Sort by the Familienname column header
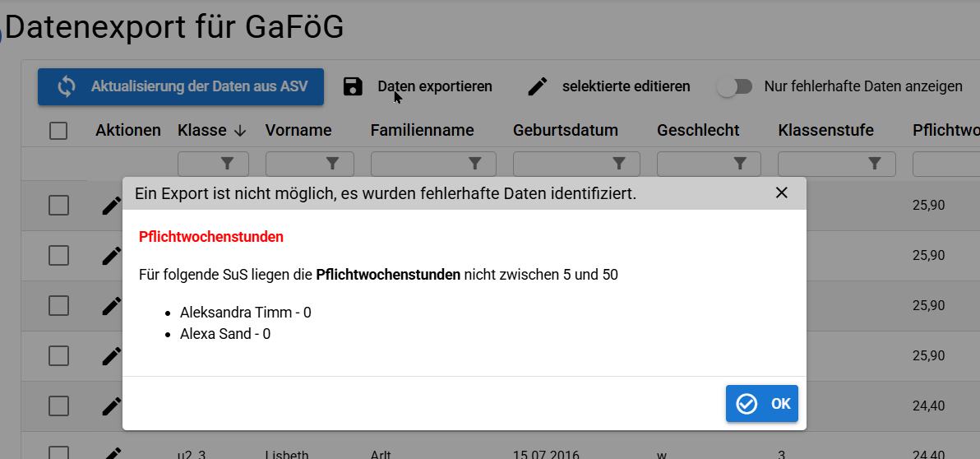The width and height of the screenshot is (980, 459). [422, 131]
